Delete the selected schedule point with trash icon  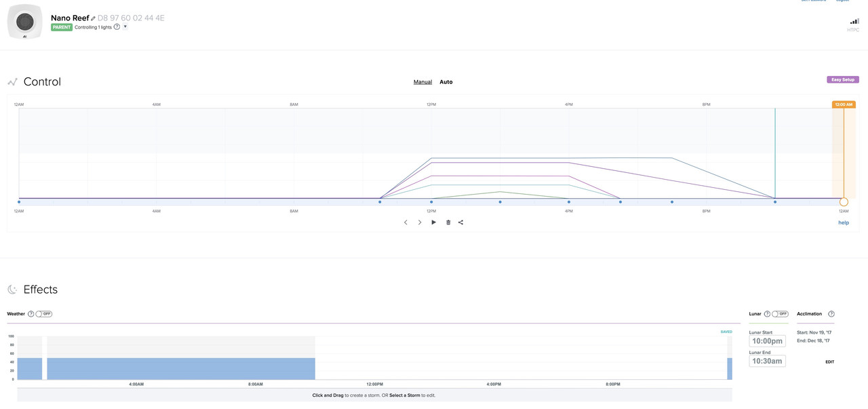[x=448, y=222]
